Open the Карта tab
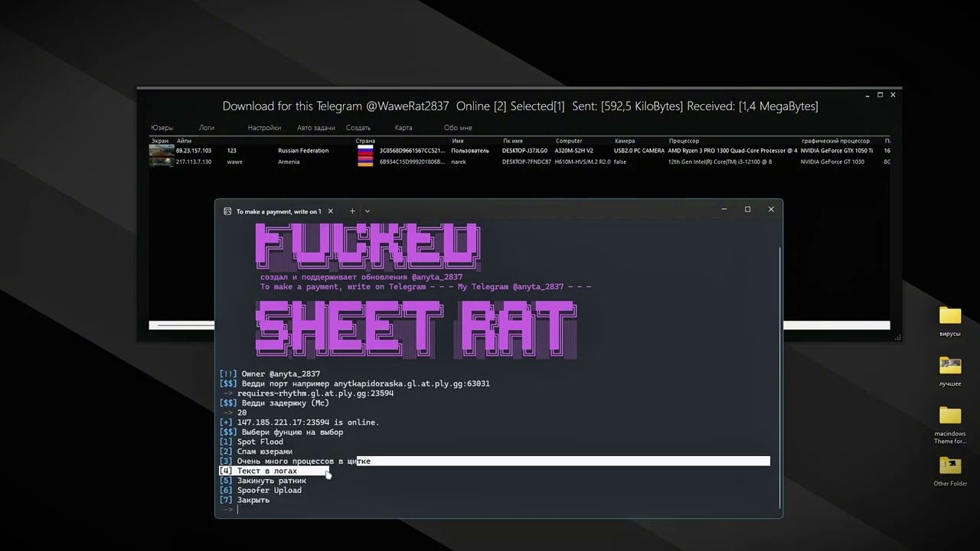Screen dimensions: 980x551 (x=403, y=128)
